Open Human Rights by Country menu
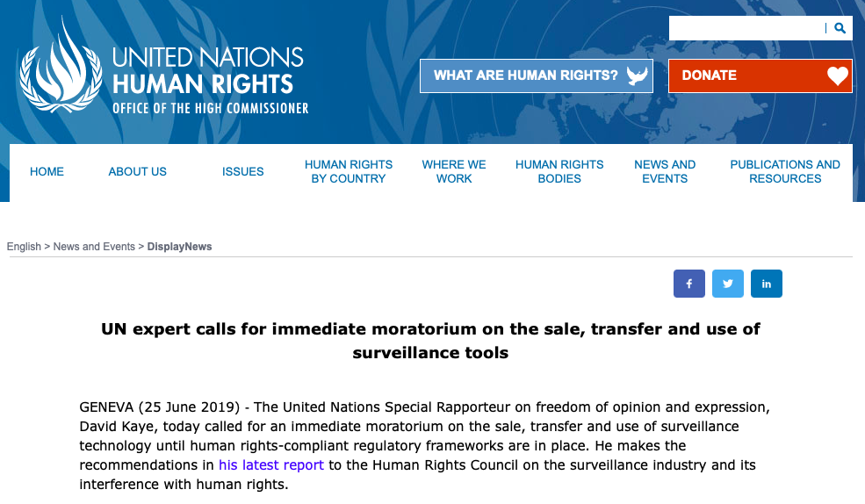 [349, 171]
